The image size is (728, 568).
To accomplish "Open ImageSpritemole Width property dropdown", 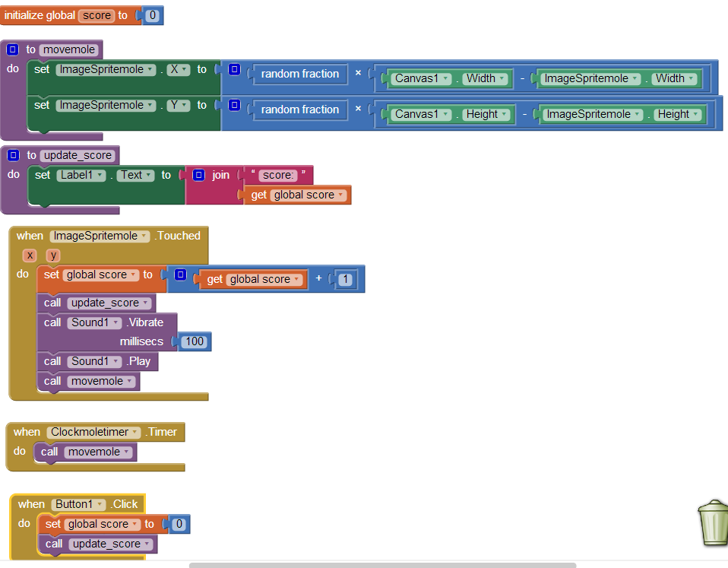I will click(675, 78).
